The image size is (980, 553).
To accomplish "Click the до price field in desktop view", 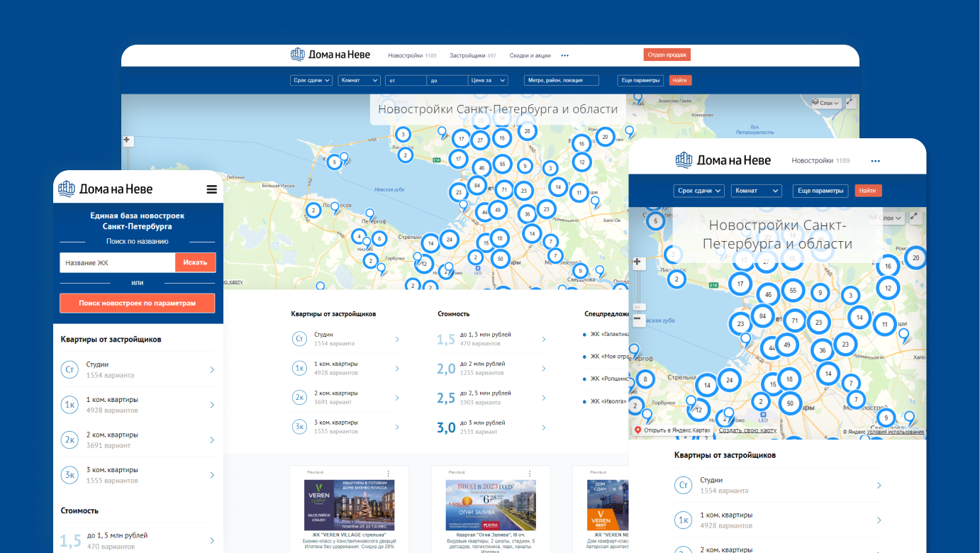I will tap(448, 81).
